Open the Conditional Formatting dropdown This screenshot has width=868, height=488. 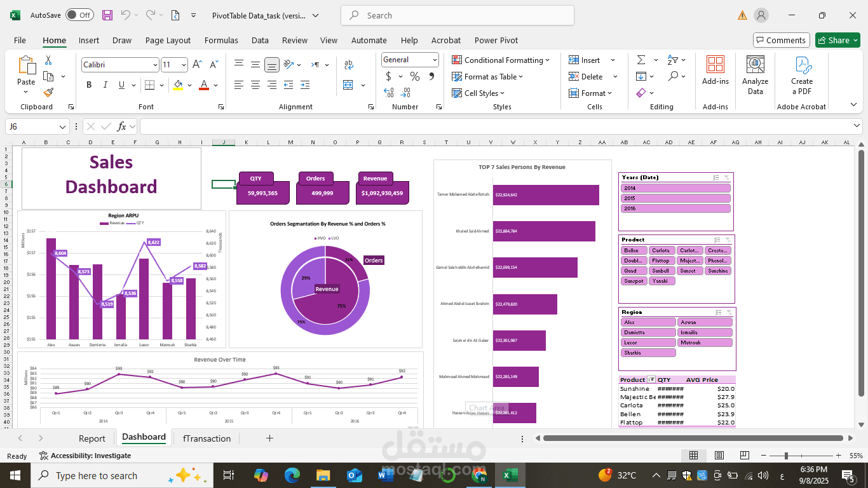501,60
